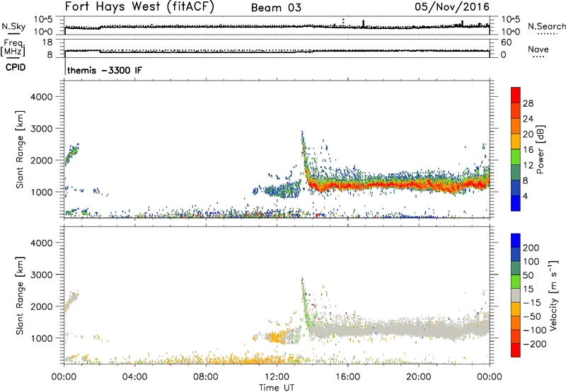Viewport: 566px width, 392px height.
Task: Click the "16:00" time tick label
Action: [347, 377]
